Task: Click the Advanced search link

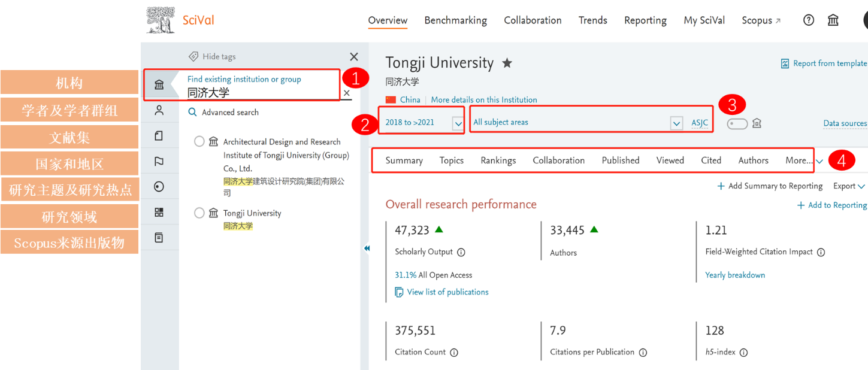Action: click(230, 113)
